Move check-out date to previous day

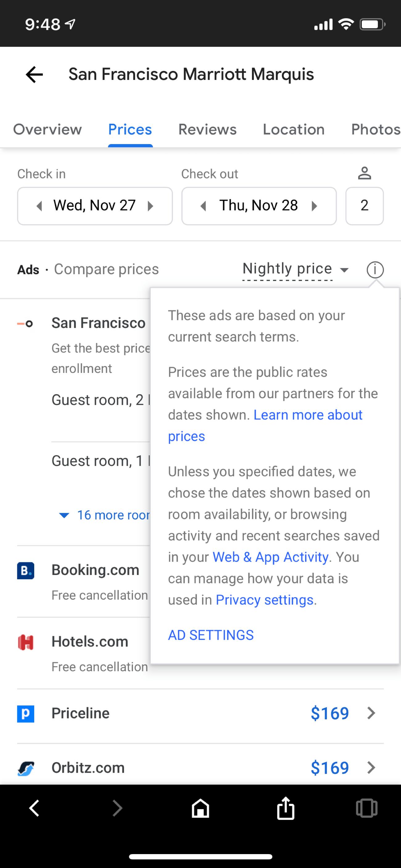(203, 206)
